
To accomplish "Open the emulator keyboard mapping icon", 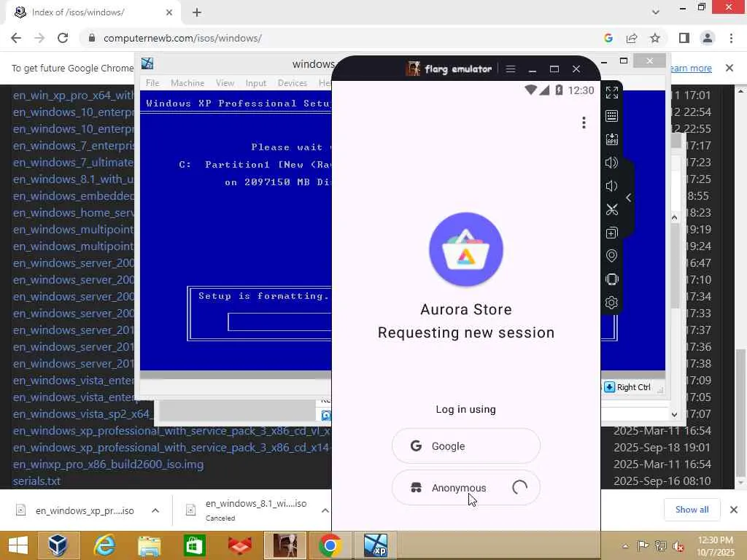I will [x=612, y=116].
